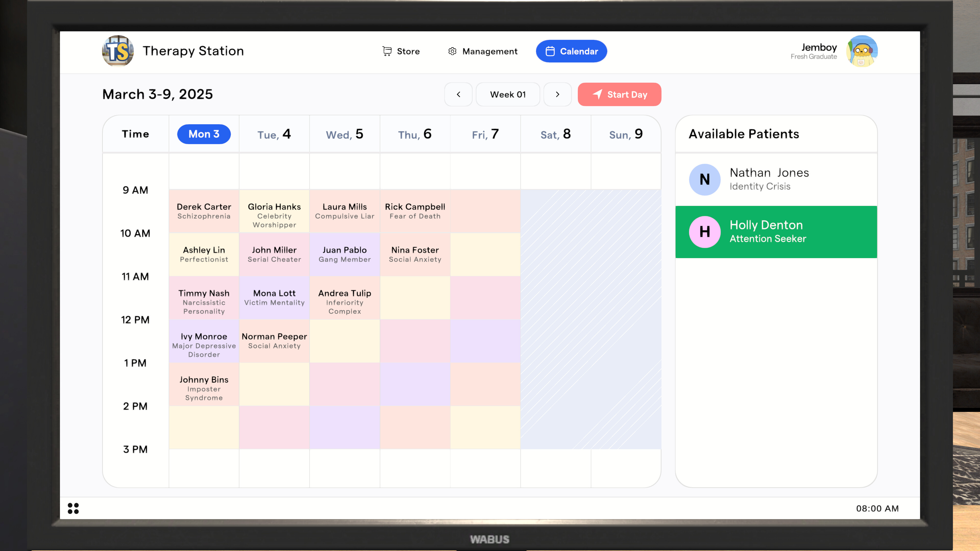The width and height of the screenshot is (980, 551).
Task: Open the Week 01 selector
Action: coord(508,94)
